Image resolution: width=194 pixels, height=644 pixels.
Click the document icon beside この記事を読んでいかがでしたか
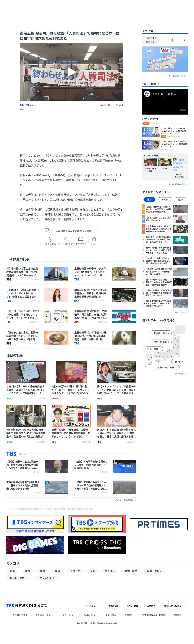[x=47, y=230]
